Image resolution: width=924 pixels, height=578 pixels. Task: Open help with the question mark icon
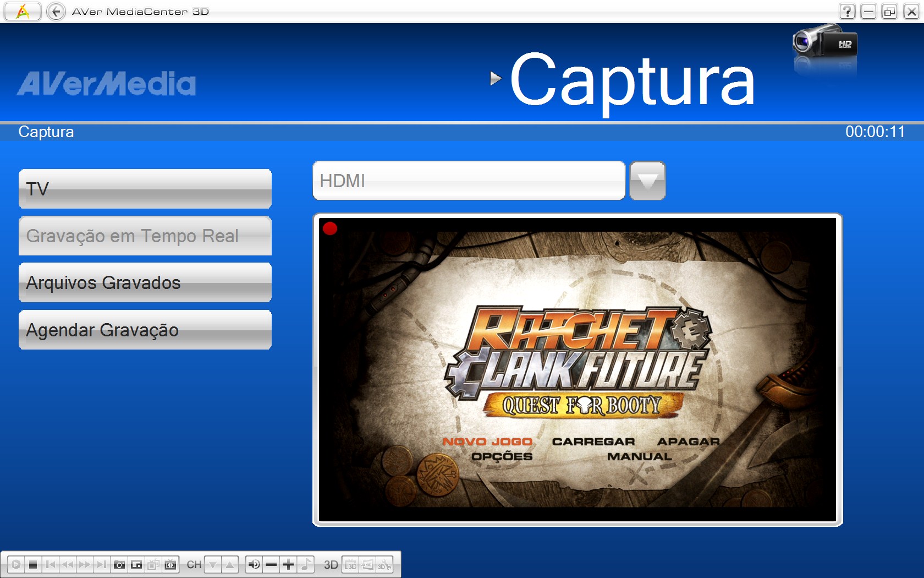click(847, 11)
